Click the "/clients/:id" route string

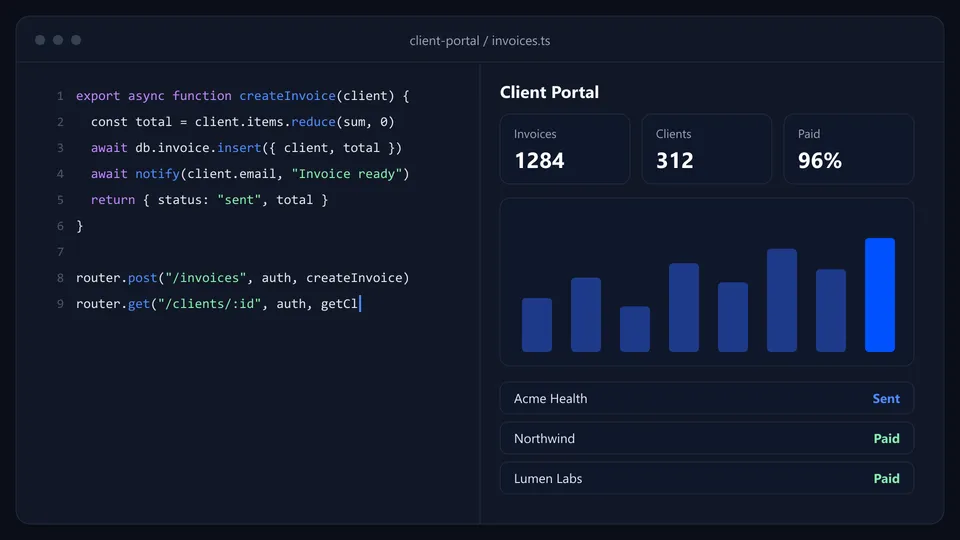point(209,304)
